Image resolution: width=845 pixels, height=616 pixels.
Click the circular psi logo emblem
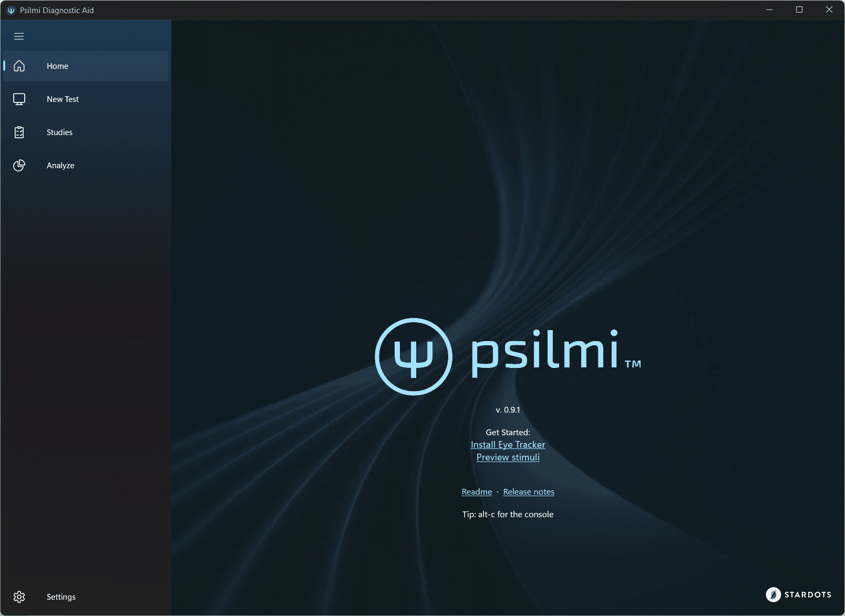(414, 356)
